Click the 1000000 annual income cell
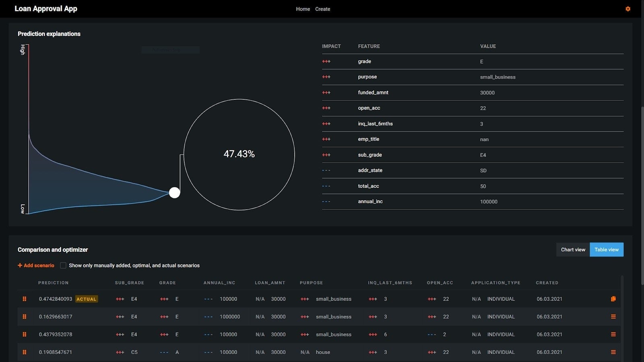 [x=230, y=317]
